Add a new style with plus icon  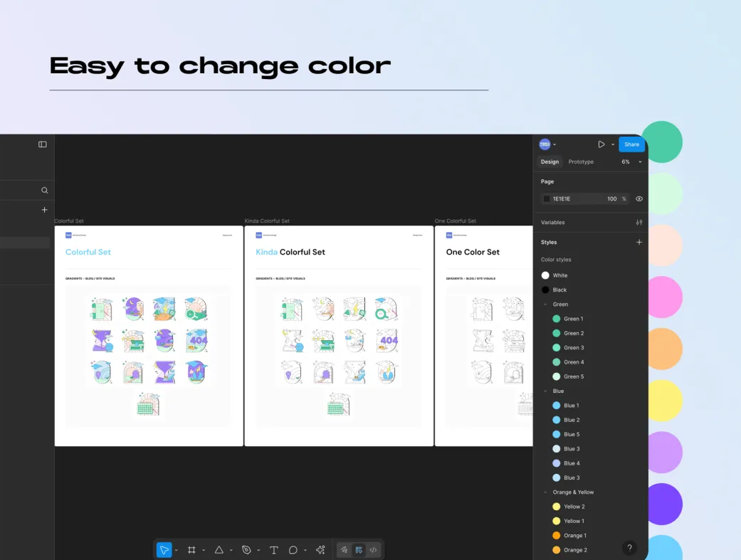tap(638, 243)
